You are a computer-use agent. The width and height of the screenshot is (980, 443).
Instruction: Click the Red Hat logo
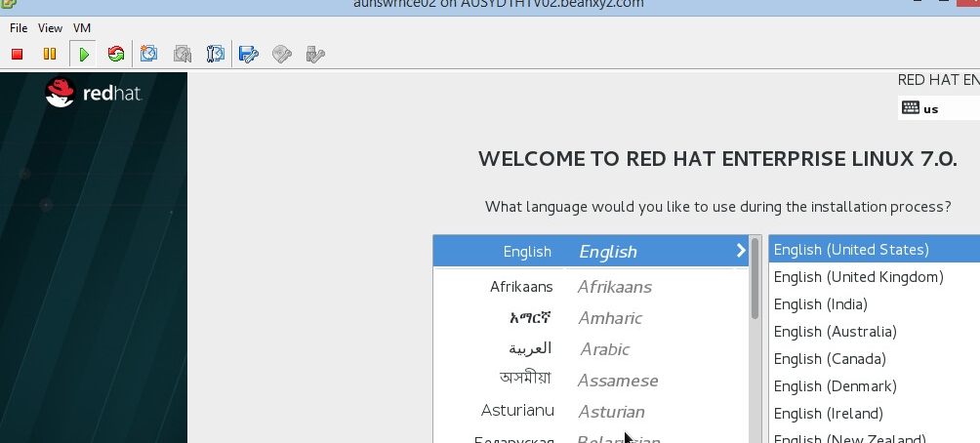(x=94, y=93)
